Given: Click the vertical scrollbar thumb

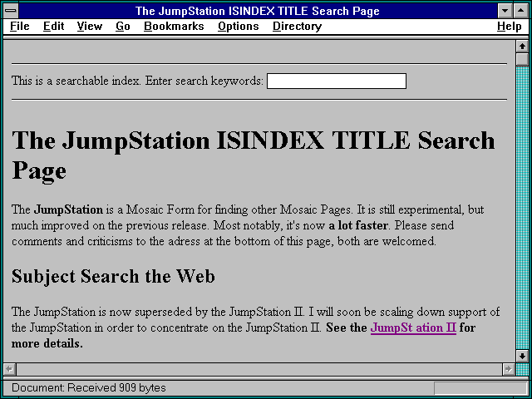Looking at the screenshot, I should (522, 59).
